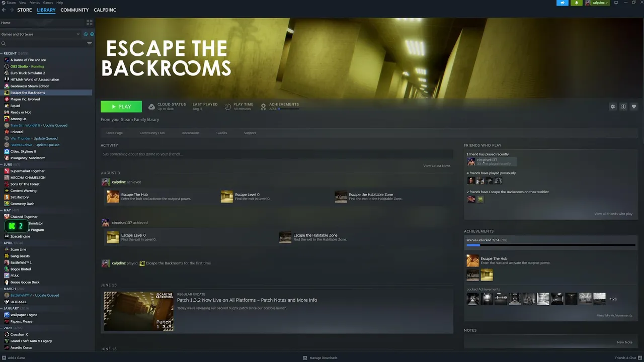Viewport: 644px width, 362px height.
Task: Select Euro Truck Simulator 2 in library
Action: 28,73
